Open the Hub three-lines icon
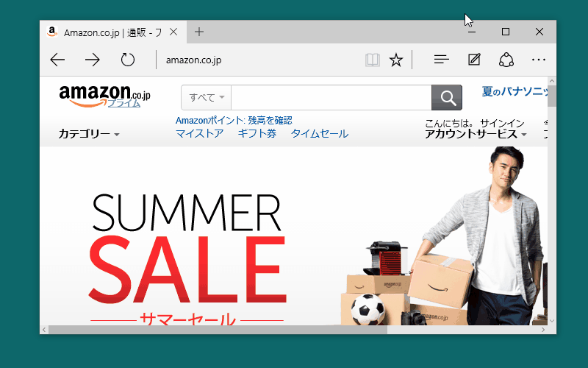Image resolution: width=588 pixels, height=368 pixels. coord(442,60)
